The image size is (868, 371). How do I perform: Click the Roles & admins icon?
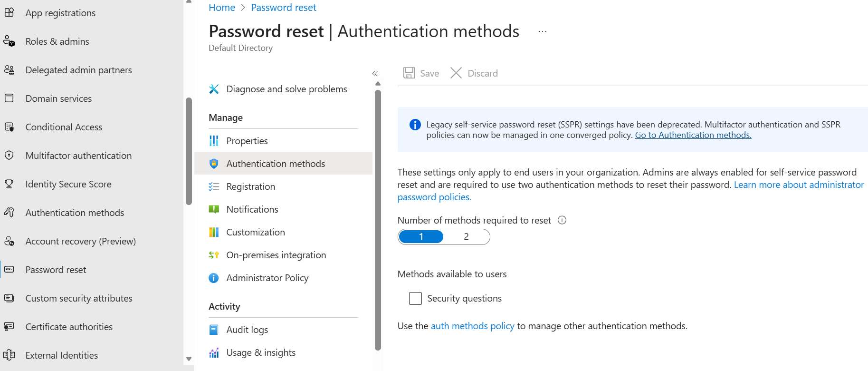(x=9, y=41)
